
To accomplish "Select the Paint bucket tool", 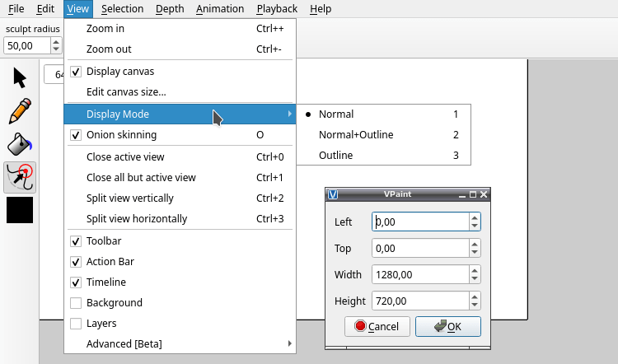I will point(20,144).
